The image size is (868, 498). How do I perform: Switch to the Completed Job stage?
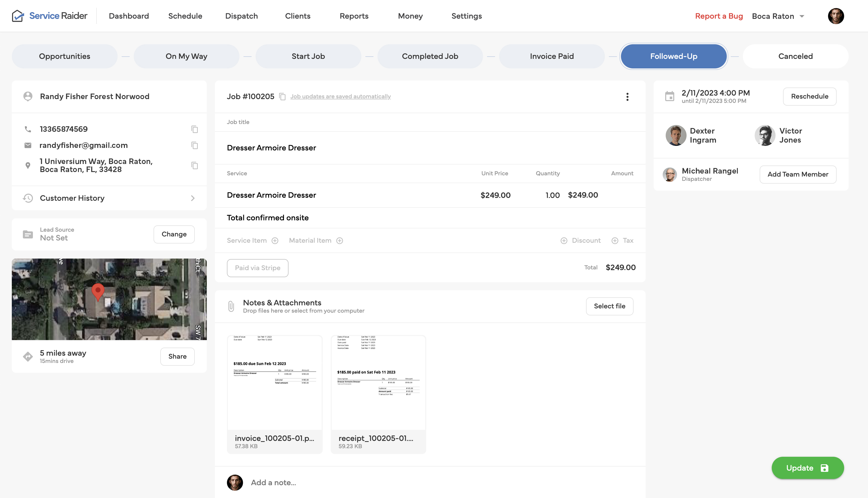coord(430,56)
